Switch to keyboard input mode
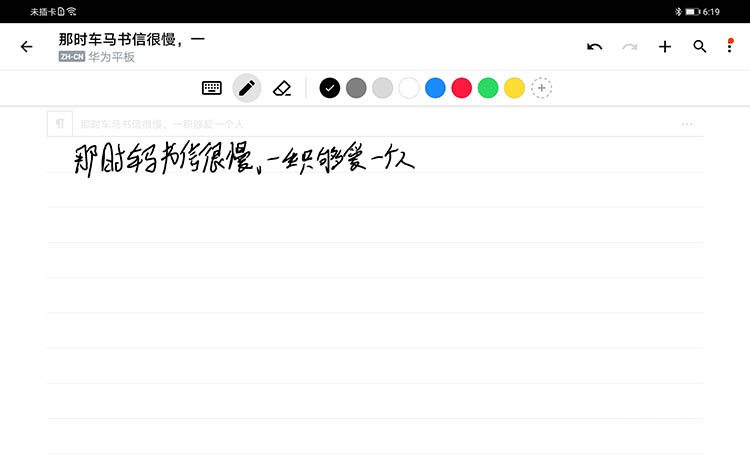Screen dimensions: 750x469 pyautogui.click(x=212, y=88)
